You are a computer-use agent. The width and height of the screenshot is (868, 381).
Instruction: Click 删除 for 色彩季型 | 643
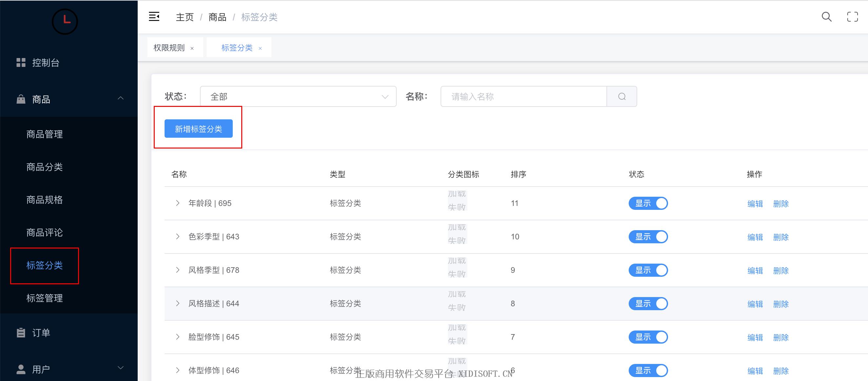pyautogui.click(x=781, y=237)
